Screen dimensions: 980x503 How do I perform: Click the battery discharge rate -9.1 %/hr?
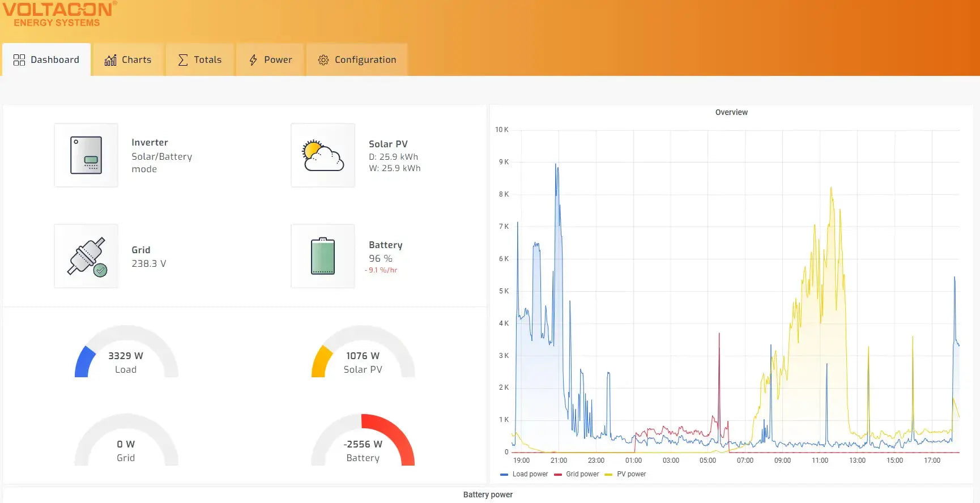[x=381, y=270]
